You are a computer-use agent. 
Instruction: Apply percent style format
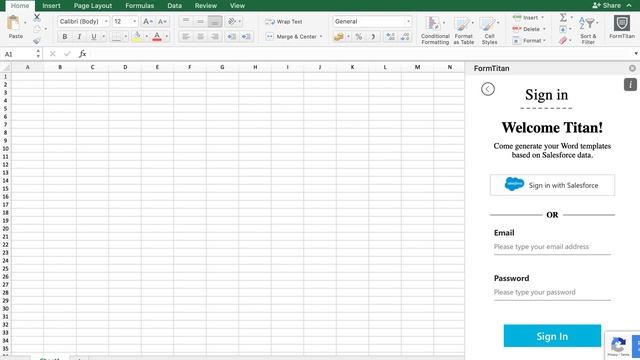pyautogui.click(x=358, y=37)
